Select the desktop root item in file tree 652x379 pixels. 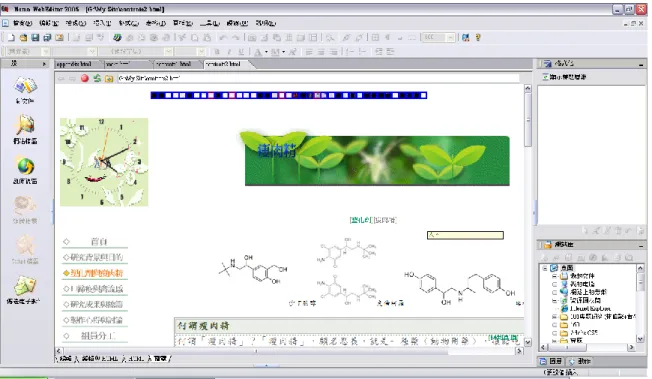coord(567,268)
